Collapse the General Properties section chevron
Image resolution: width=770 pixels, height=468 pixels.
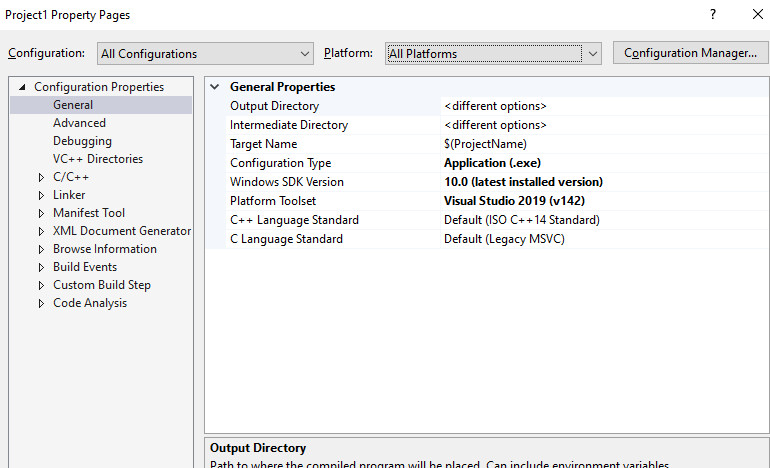point(215,87)
